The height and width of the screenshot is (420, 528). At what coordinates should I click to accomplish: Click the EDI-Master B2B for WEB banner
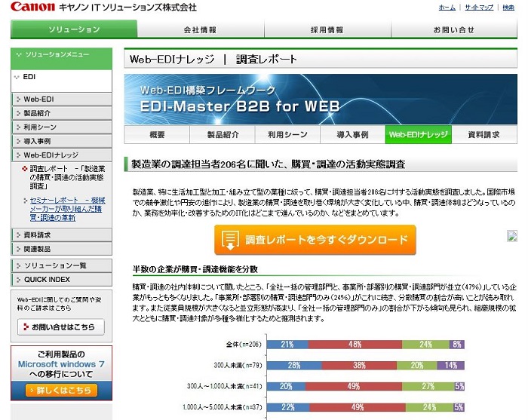click(321, 100)
